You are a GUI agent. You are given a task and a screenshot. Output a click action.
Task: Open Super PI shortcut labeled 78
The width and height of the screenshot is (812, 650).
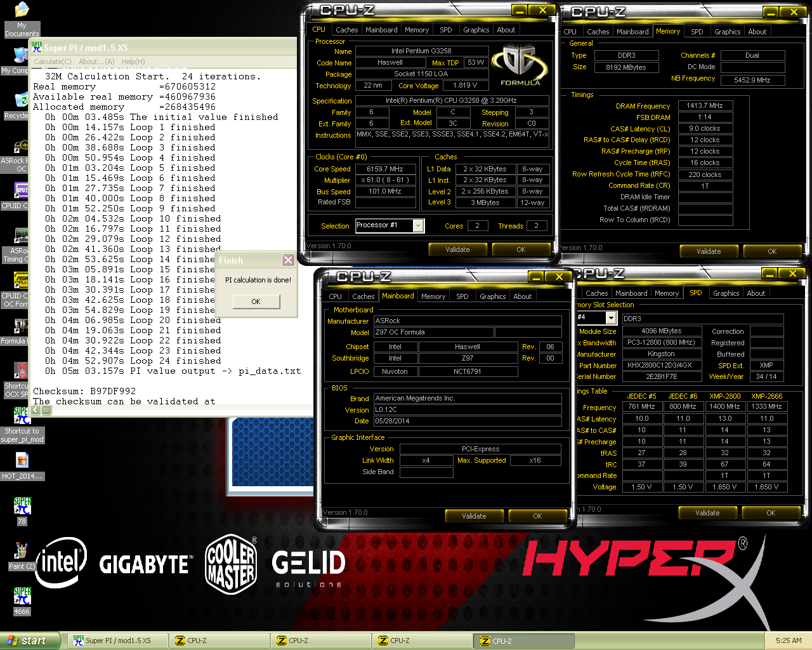pyautogui.click(x=22, y=511)
